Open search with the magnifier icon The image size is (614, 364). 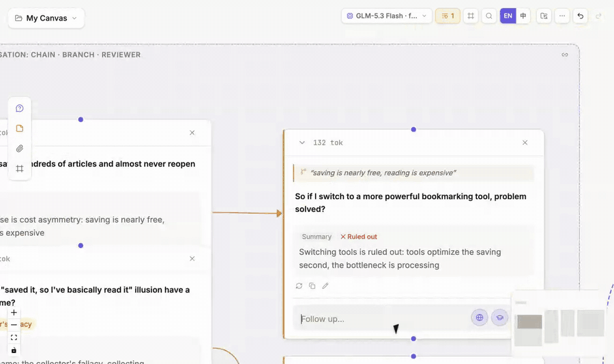(488, 16)
